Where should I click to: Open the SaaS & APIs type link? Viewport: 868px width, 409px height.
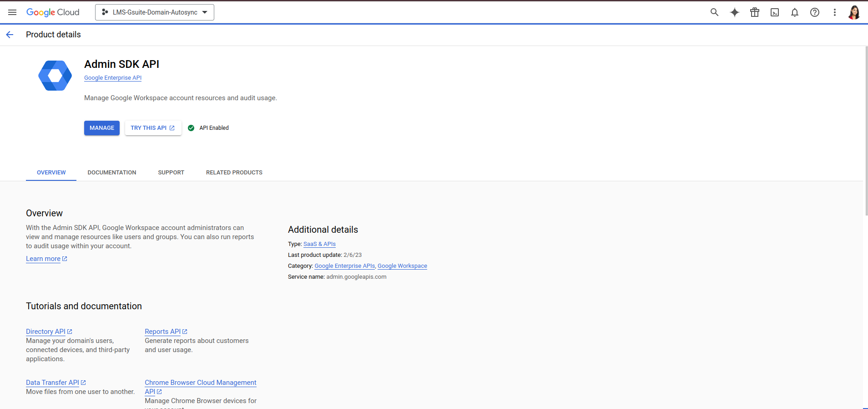click(319, 244)
